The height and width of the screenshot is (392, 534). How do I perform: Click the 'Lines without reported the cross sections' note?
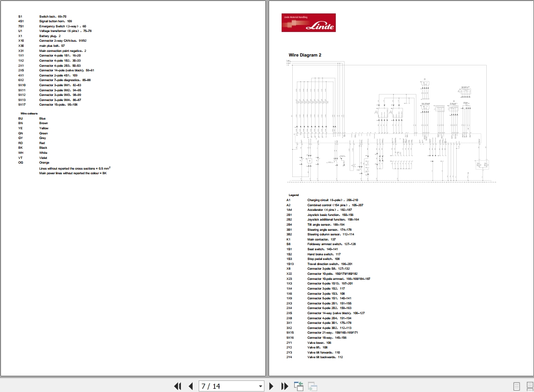(x=75, y=168)
